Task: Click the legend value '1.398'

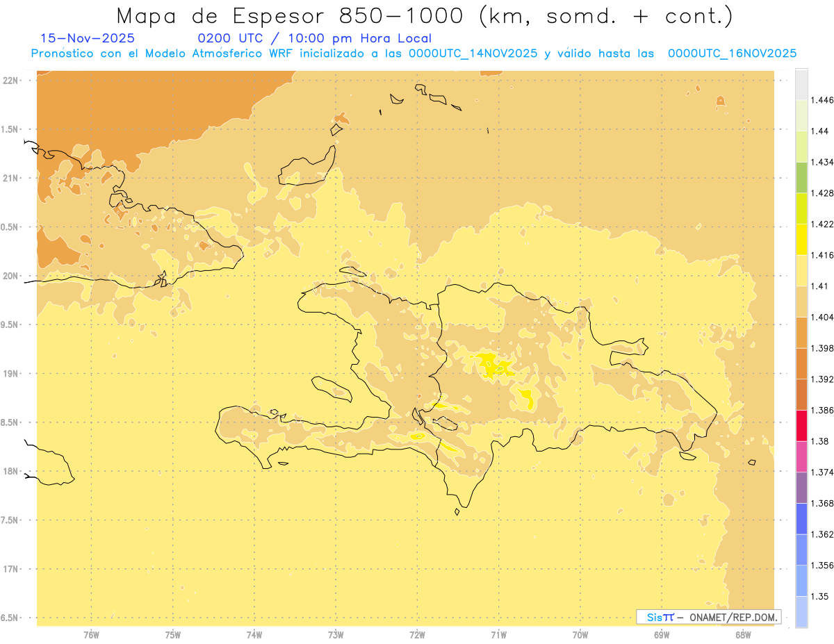Action: [x=822, y=348]
